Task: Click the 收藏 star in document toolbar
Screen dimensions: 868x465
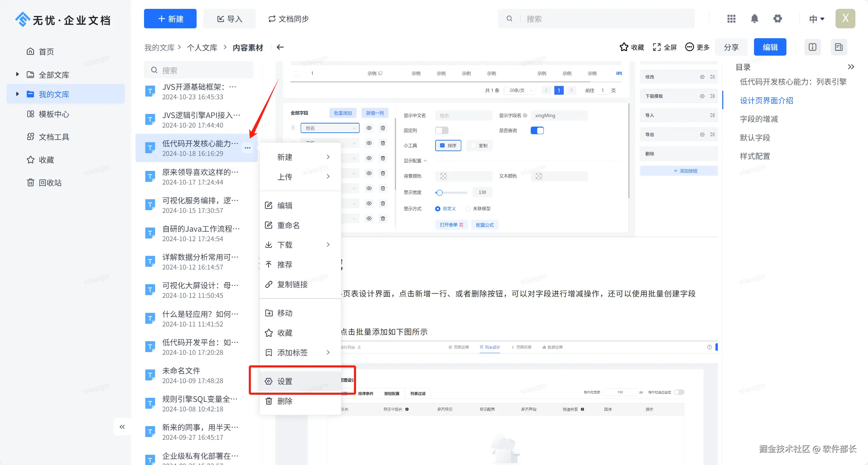Action: coord(631,47)
